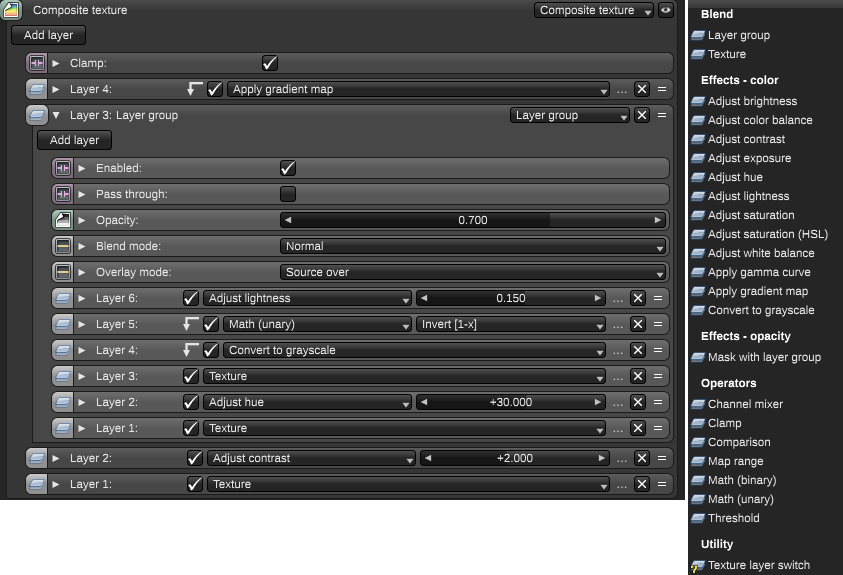The width and height of the screenshot is (843, 575).
Task: Choose Adjust brightness in effects list
Action: (x=752, y=101)
